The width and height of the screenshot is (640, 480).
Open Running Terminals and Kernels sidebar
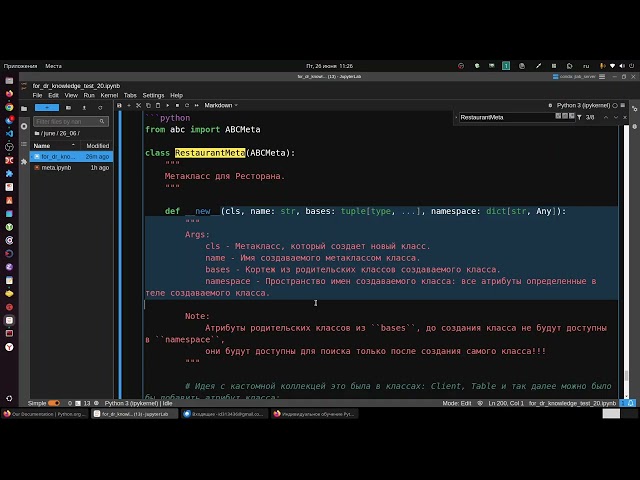(24, 127)
